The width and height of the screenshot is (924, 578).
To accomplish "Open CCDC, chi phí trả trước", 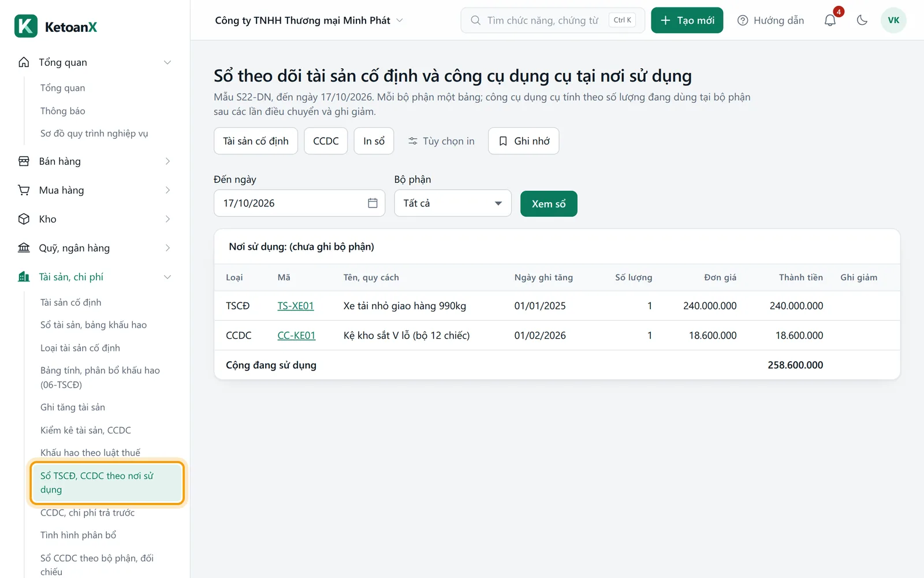I will 87,513.
